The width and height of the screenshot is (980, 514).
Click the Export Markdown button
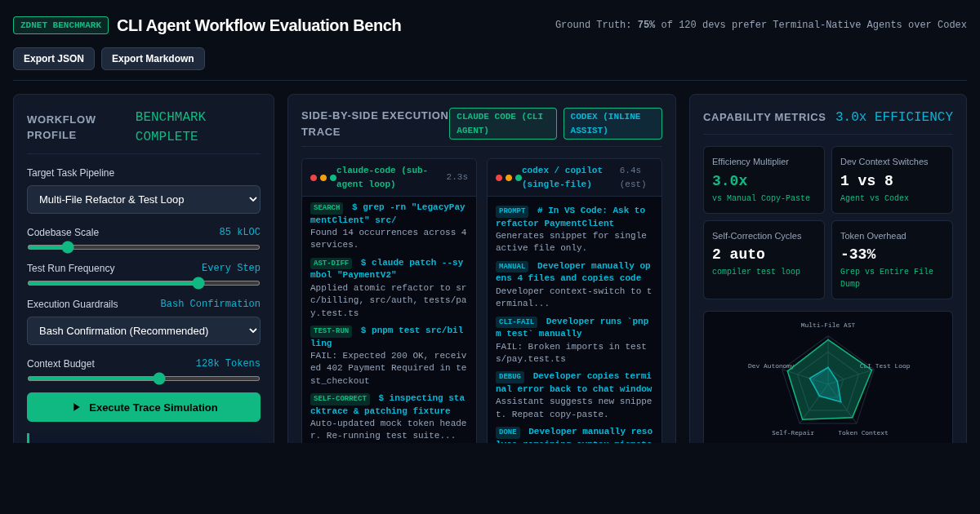pyautogui.click(x=153, y=59)
